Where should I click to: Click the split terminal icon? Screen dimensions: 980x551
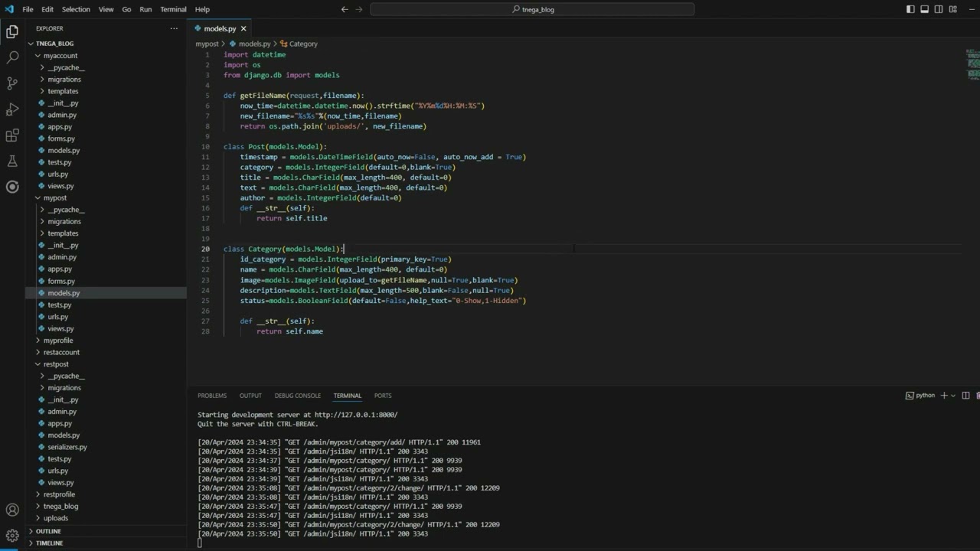965,396
